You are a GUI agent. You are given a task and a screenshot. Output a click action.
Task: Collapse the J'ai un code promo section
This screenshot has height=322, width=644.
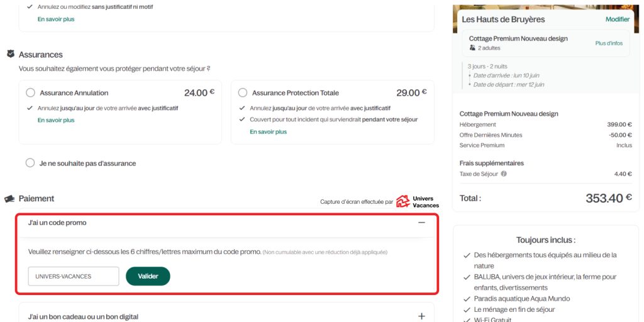(421, 223)
